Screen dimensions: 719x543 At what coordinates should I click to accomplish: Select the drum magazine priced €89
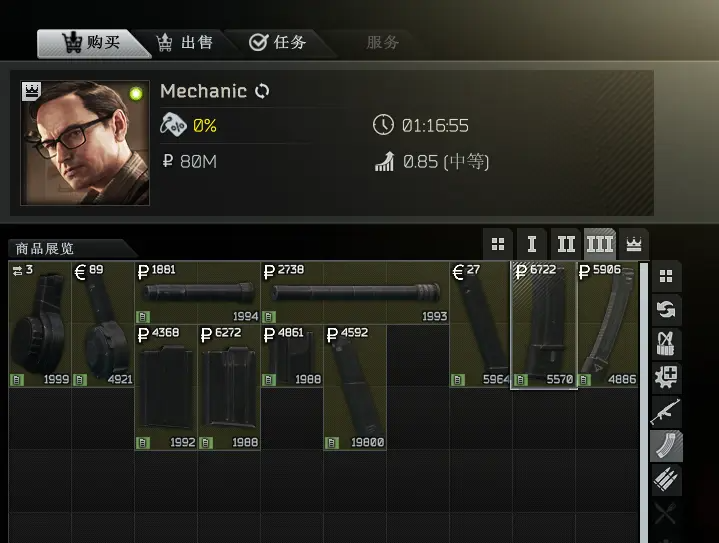103,324
